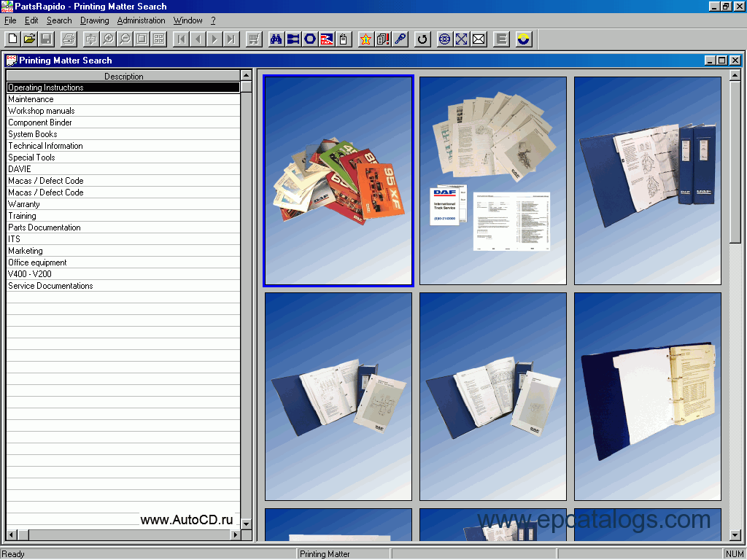This screenshot has height=560, width=747.
Task: Jump to the first record arrow
Action: click(181, 39)
